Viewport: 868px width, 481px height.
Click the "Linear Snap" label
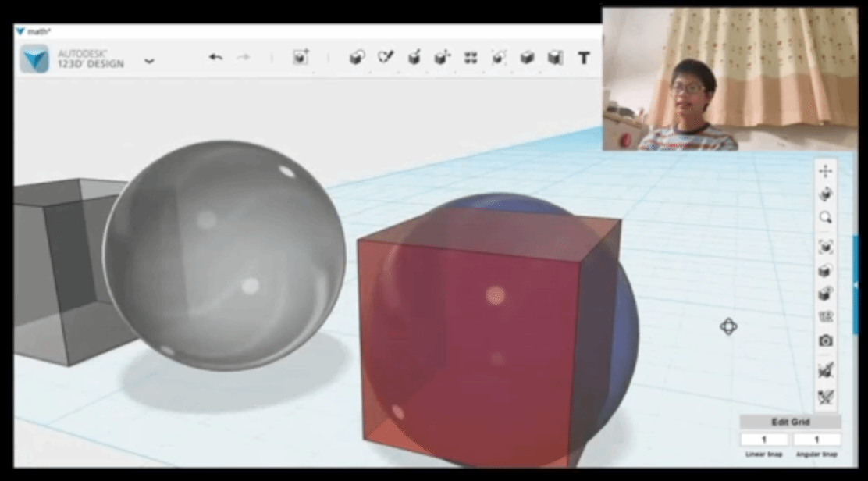[764, 454]
